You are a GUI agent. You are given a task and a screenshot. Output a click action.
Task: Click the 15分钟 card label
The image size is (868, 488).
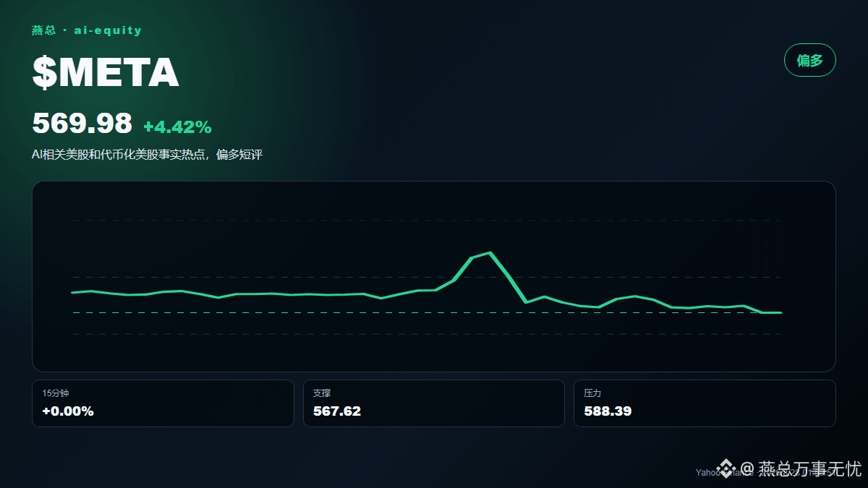point(56,393)
